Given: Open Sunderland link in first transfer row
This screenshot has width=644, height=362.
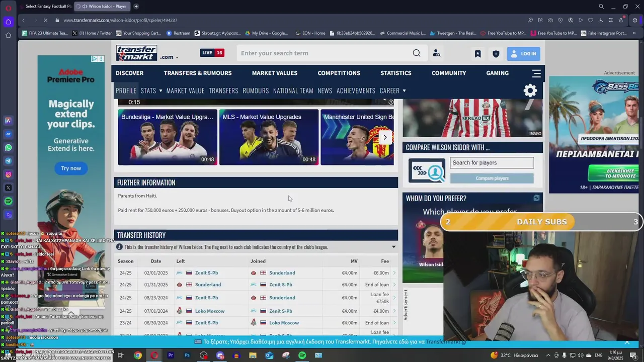Looking at the screenshot, I should 282,273.
